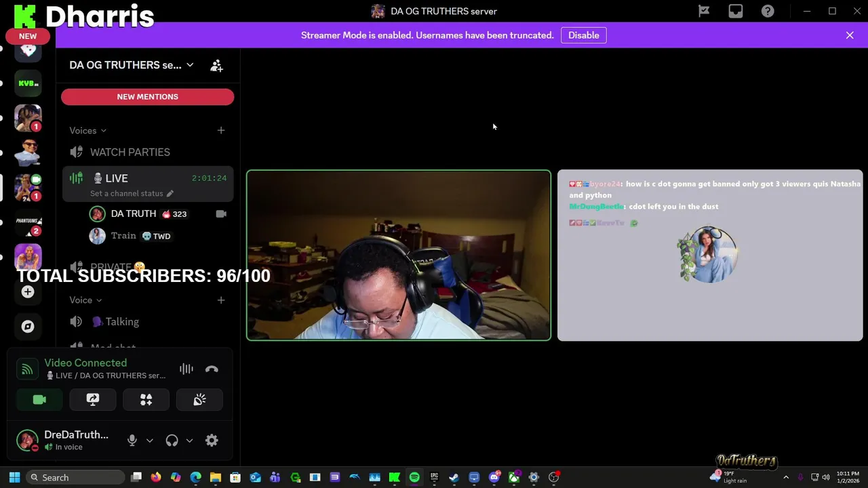Open headphone output options arrow
The image size is (868, 488).
(189, 441)
